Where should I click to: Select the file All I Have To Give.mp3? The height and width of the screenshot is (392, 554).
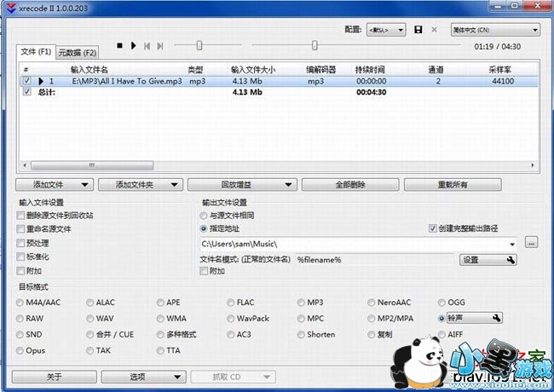pyautogui.click(x=127, y=81)
